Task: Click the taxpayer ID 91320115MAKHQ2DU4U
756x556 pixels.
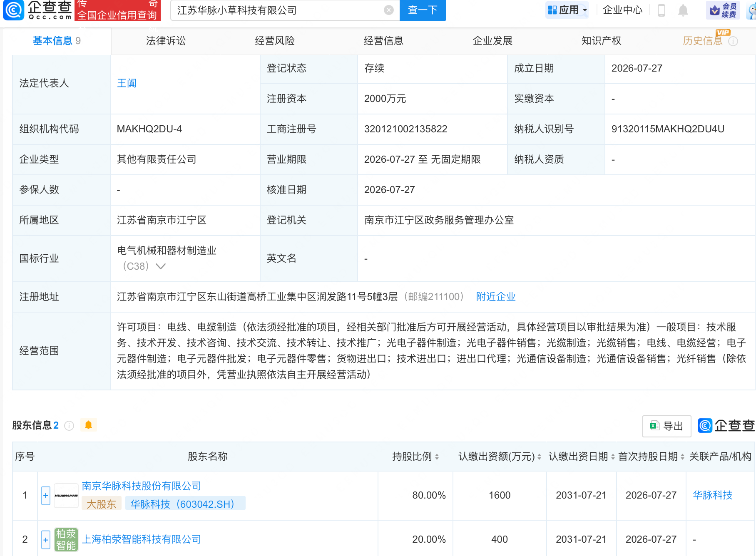Action: pos(668,129)
